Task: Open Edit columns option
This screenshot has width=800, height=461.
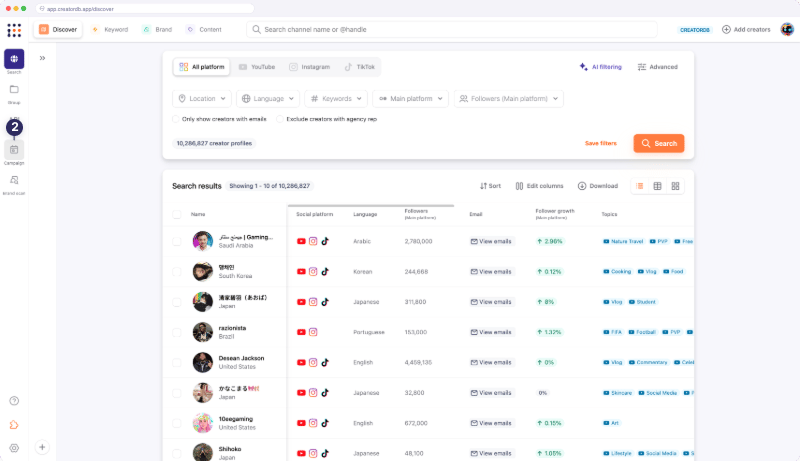Action: [539, 186]
